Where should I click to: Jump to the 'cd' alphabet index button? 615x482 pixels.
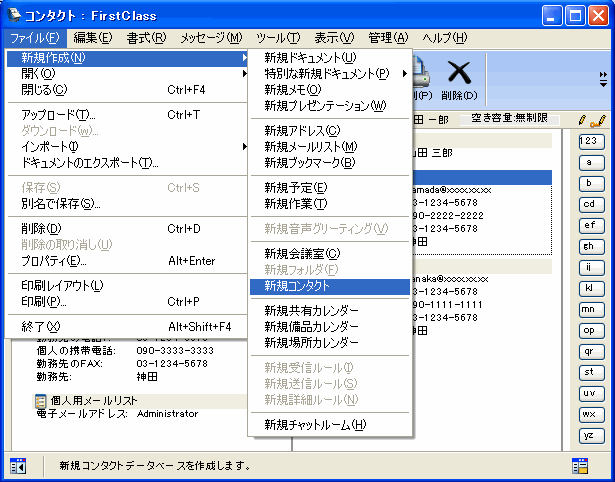click(590, 204)
